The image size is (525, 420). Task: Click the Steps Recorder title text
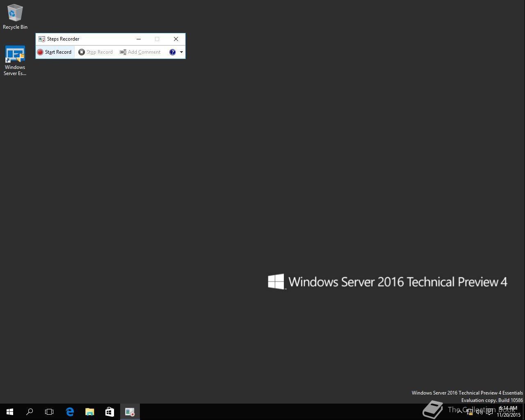tap(63, 39)
